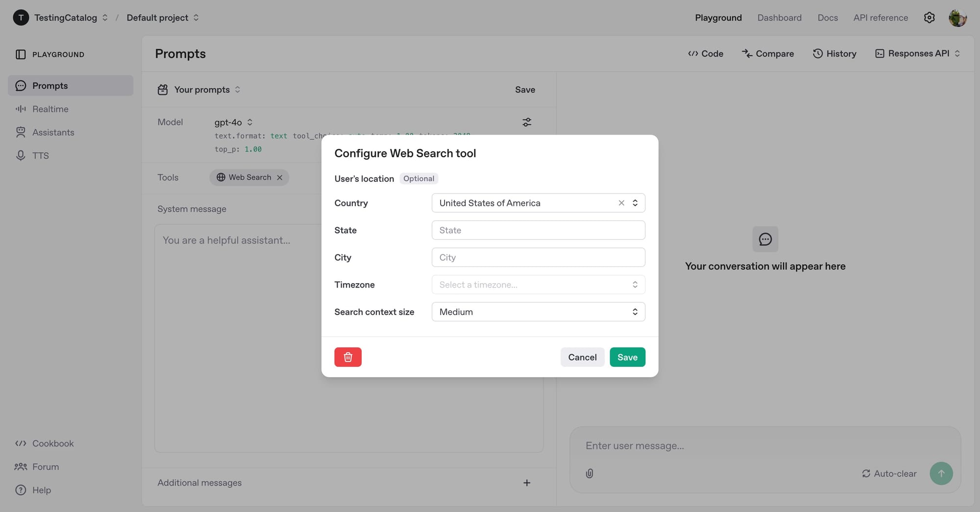Screen dimensions: 980x512
Task: Open the Timezone selector
Action: 538,285
